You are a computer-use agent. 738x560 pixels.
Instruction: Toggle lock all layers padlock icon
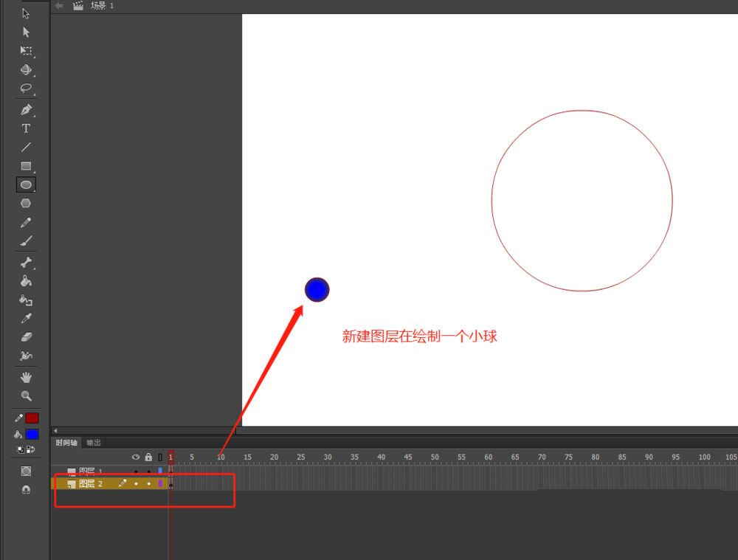click(148, 457)
